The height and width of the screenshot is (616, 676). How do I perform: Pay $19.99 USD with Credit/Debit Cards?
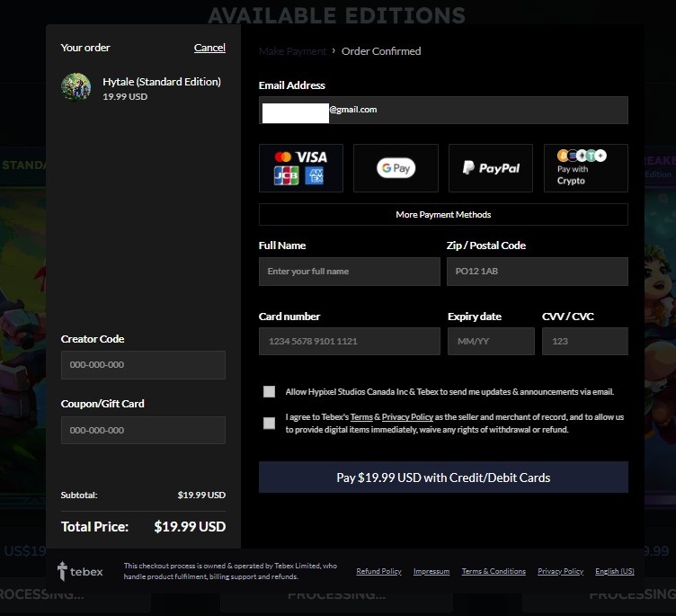(x=443, y=478)
